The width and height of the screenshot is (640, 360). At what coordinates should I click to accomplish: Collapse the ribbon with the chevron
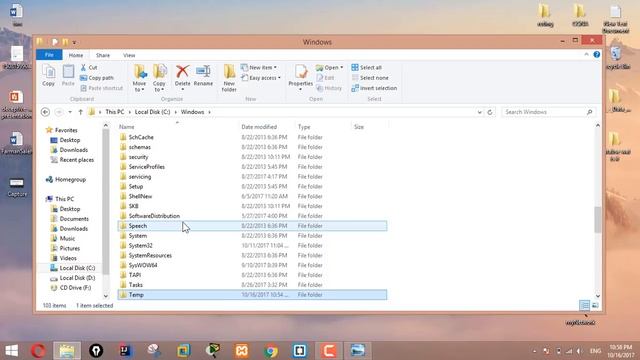pos(587,54)
